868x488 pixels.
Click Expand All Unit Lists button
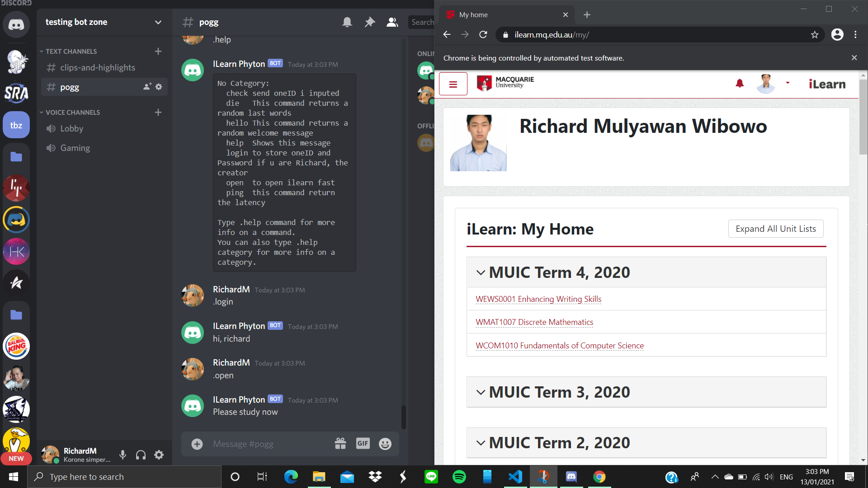pos(776,229)
